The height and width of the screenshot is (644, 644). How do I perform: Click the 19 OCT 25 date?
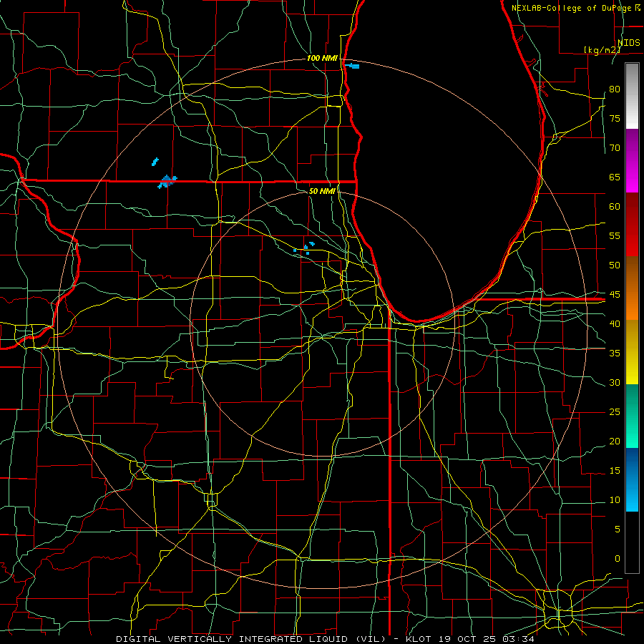click(466, 639)
